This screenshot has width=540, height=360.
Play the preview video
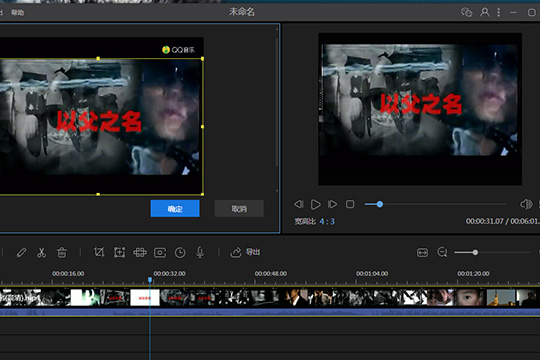coord(315,204)
